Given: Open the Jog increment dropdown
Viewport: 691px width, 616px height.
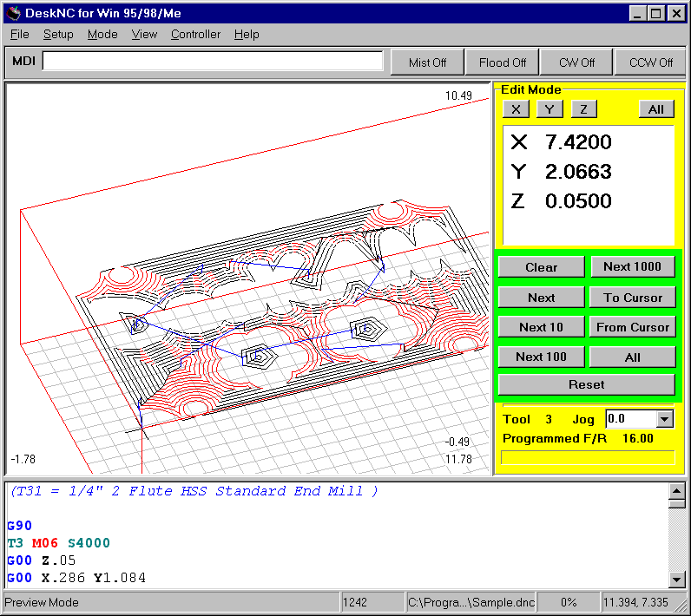Looking at the screenshot, I should pos(665,419).
